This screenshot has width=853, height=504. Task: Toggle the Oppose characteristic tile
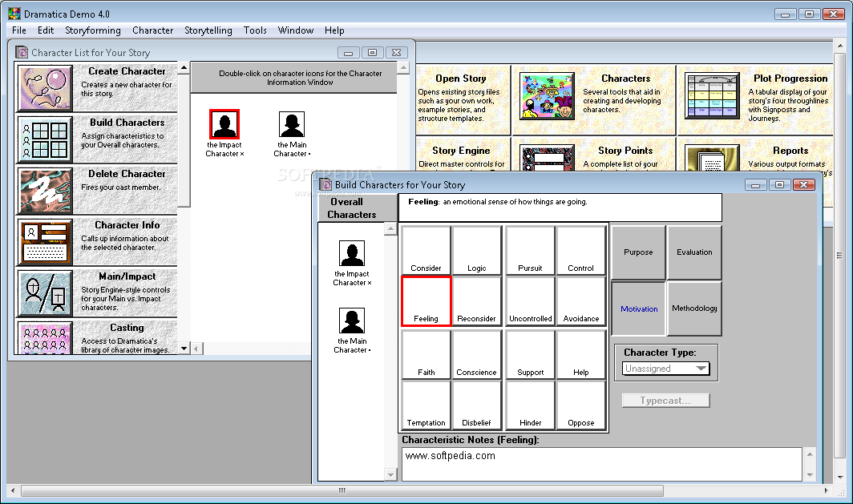point(581,405)
